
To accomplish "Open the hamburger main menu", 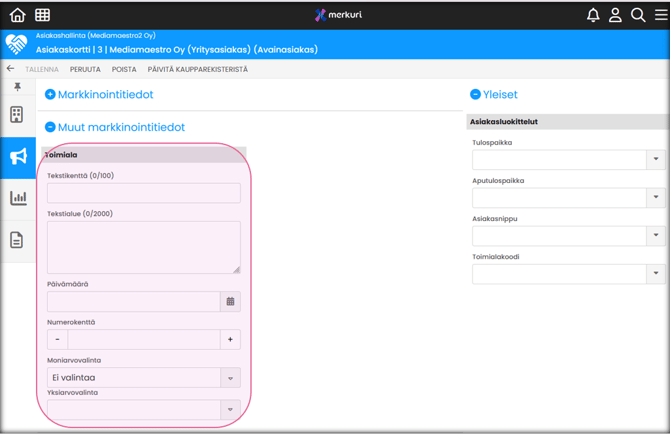I will [660, 15].
